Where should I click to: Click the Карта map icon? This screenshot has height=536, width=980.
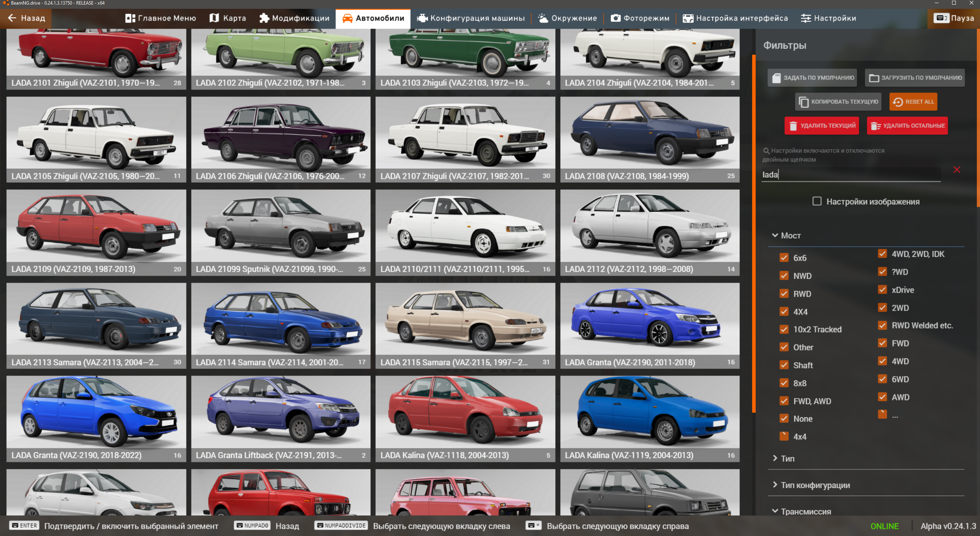214,18
